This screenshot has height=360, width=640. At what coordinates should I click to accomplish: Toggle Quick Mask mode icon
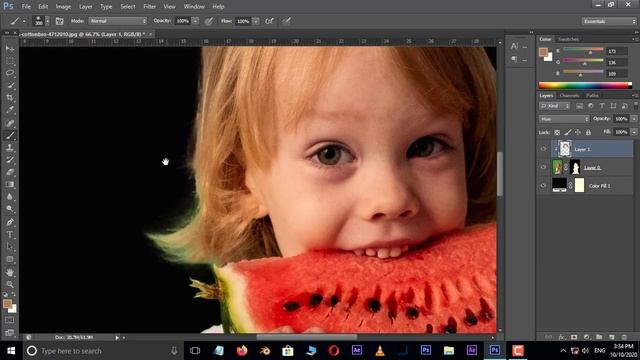[10, 320]
